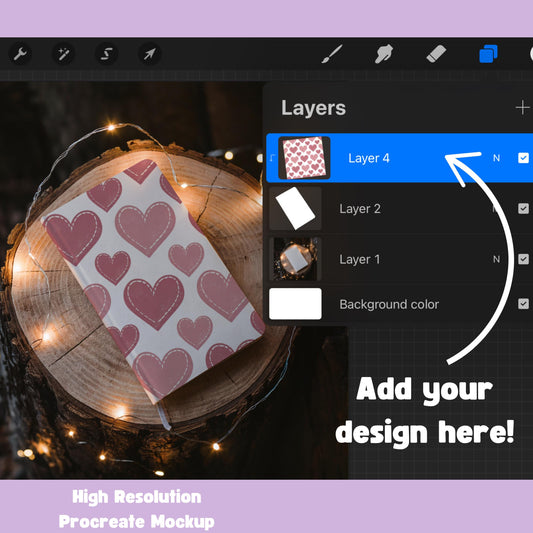Select the Layer 2 row
The height and width of the screenshot is (533, 533).
point(399,208)
